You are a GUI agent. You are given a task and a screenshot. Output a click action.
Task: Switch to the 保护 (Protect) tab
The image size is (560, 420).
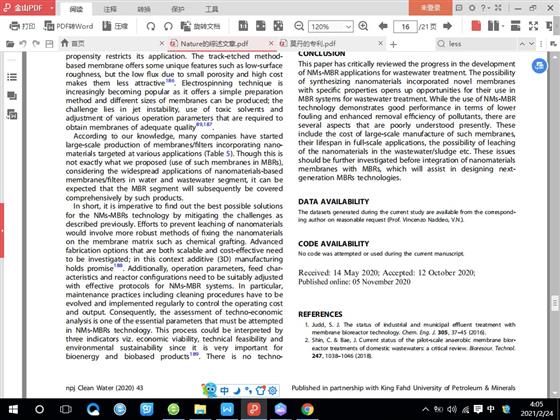point(178,9)
